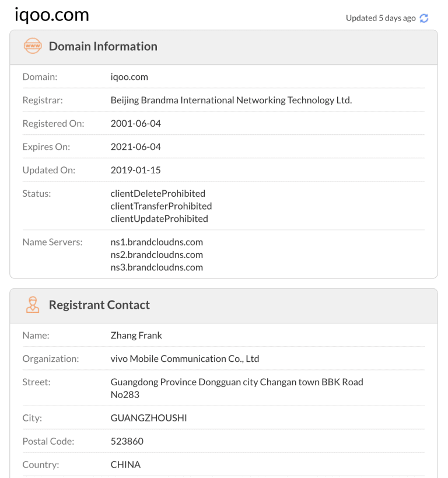This screenshot has width=448, height=478.
Task: Click the 'City:' label
Action: 32,418
